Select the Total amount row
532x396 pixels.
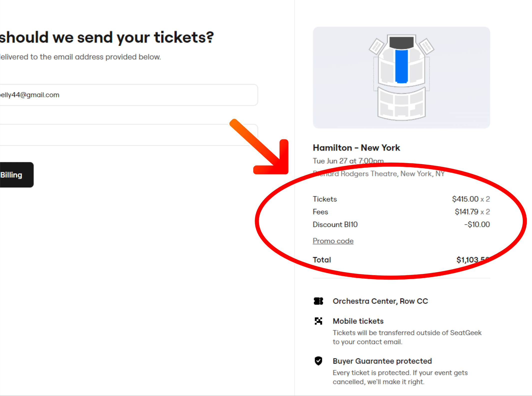[322, 260]
